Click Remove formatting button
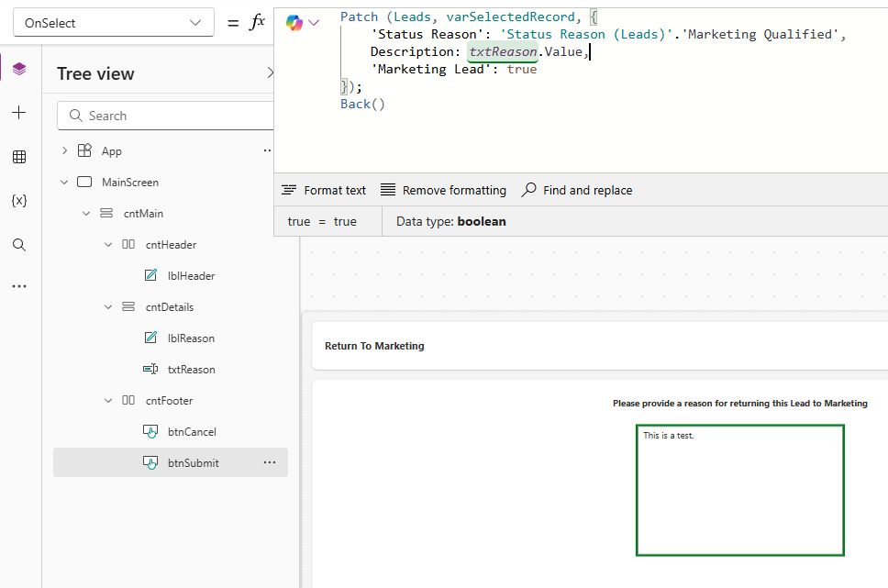Image resolution: width=888 pixels, height=588 pixels. [443, 191]
